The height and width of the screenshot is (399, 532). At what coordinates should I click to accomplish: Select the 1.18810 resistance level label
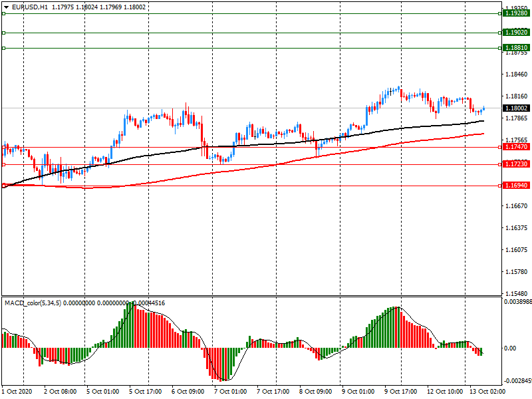pyautogui.click(x=515, y=48)
